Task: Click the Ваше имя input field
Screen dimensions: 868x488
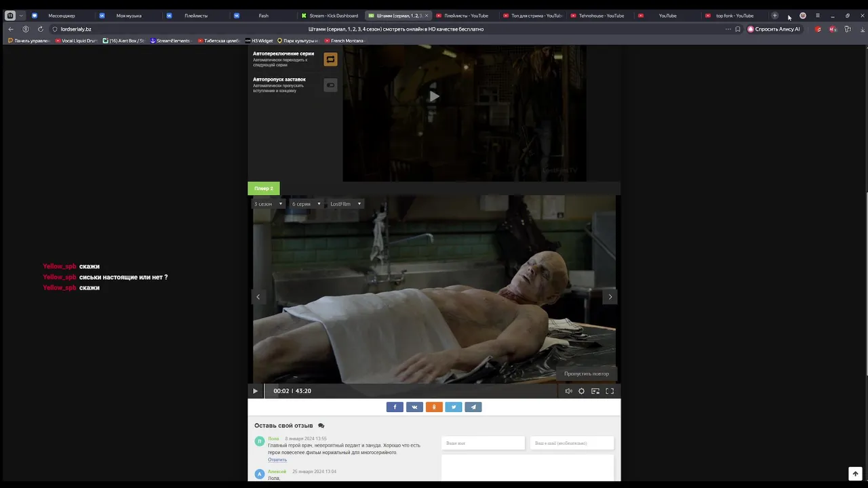Action: [x=483, y=443]
